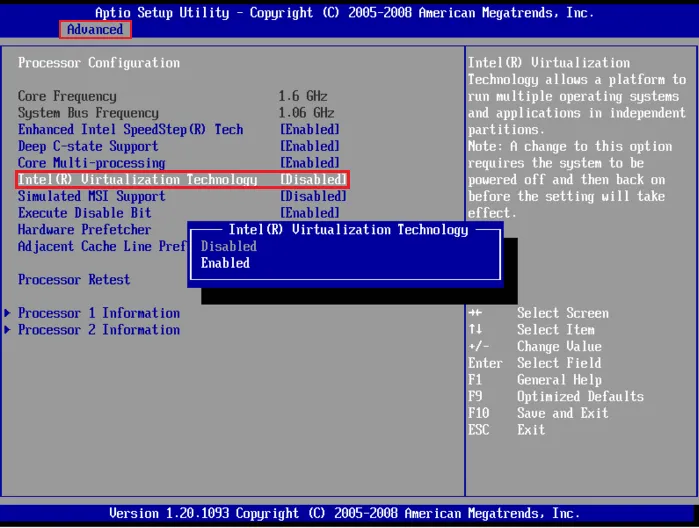
Task: Select Enabled in the Virtualization popup
Action: 225,263
